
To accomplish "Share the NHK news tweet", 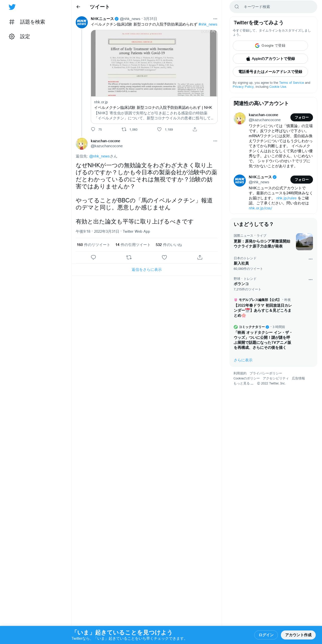I will (195, 129).
